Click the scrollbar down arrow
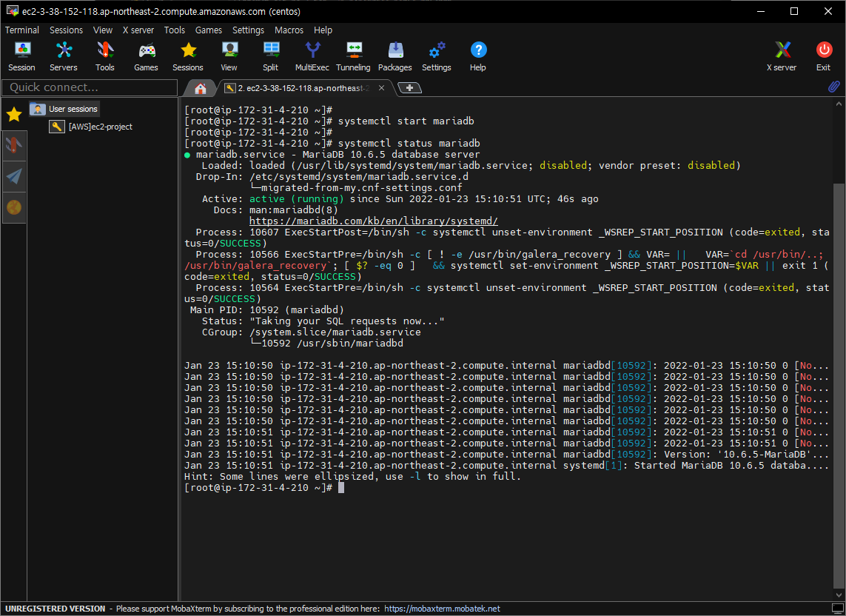The image size is (846, 616). (x=839, y=595)
